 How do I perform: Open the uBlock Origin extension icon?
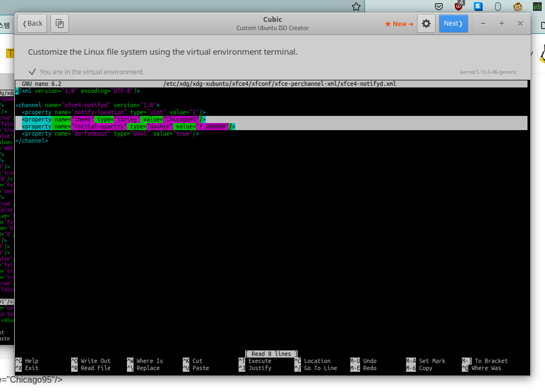click(x=459, y=6)
